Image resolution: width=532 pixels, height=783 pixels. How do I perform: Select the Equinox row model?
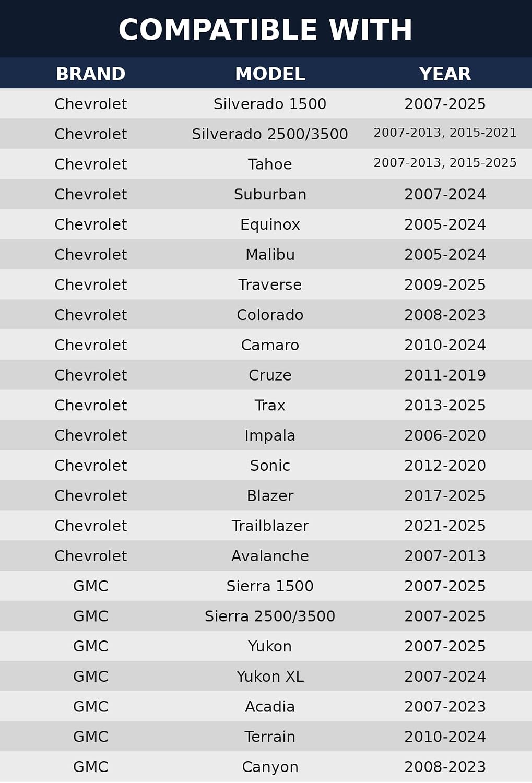270,224
